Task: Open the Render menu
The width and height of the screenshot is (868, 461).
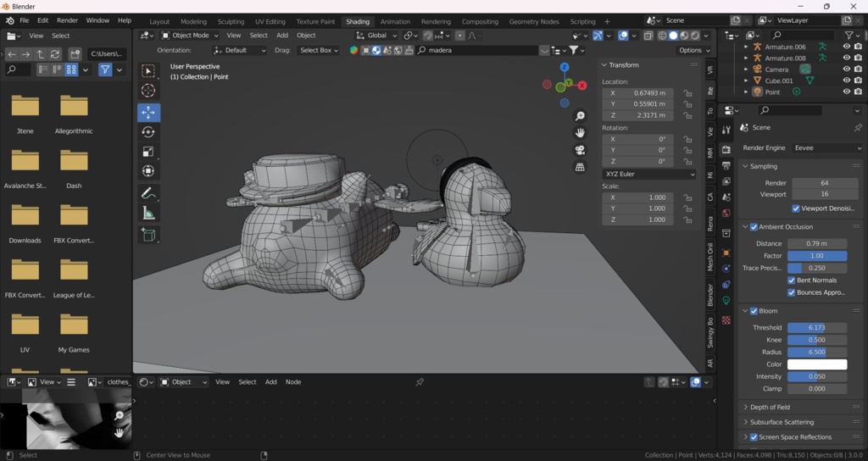Action: click(x=67, y=20)
